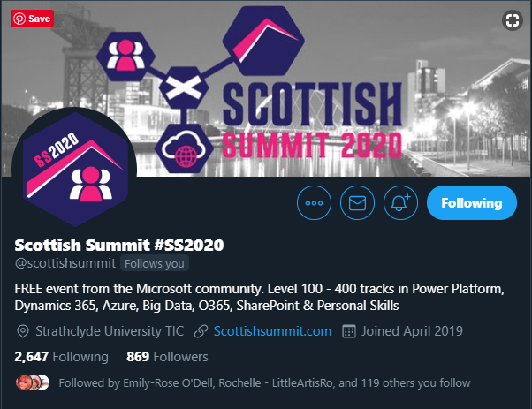Open the fullscreen expand icon
532x409 pixels.
pos(512,20)
